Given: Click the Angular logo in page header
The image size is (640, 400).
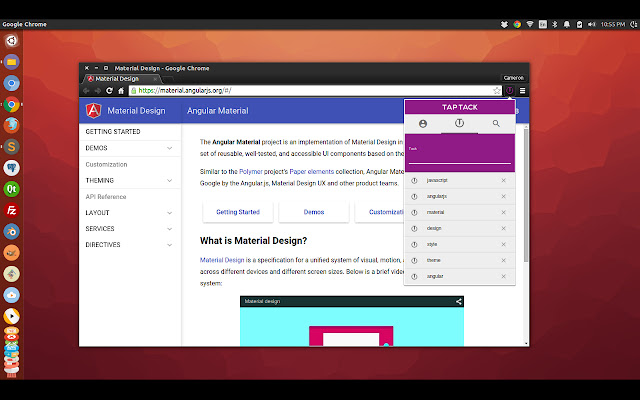Looking at the screenshot, I should click(x=93, y=111).
